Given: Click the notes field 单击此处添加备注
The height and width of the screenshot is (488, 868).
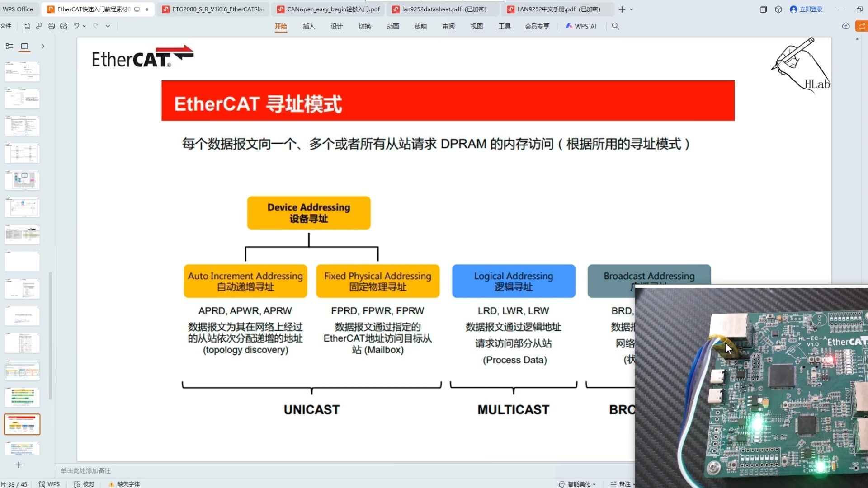Looking at the screenshot, I should 86,471.
